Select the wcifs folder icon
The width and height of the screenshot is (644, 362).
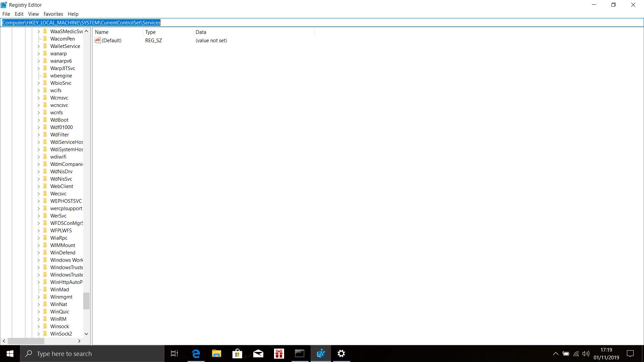pyautogui.click(x=45, y=90)
